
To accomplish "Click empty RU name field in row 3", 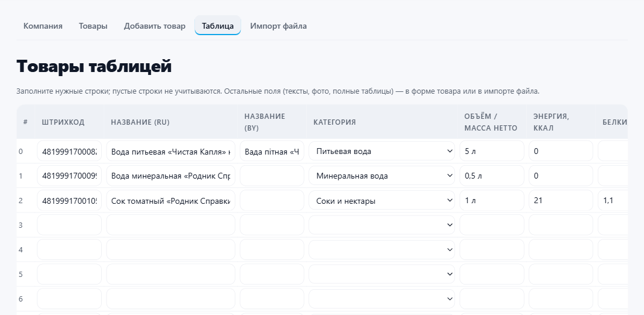I will click(171, 225).
